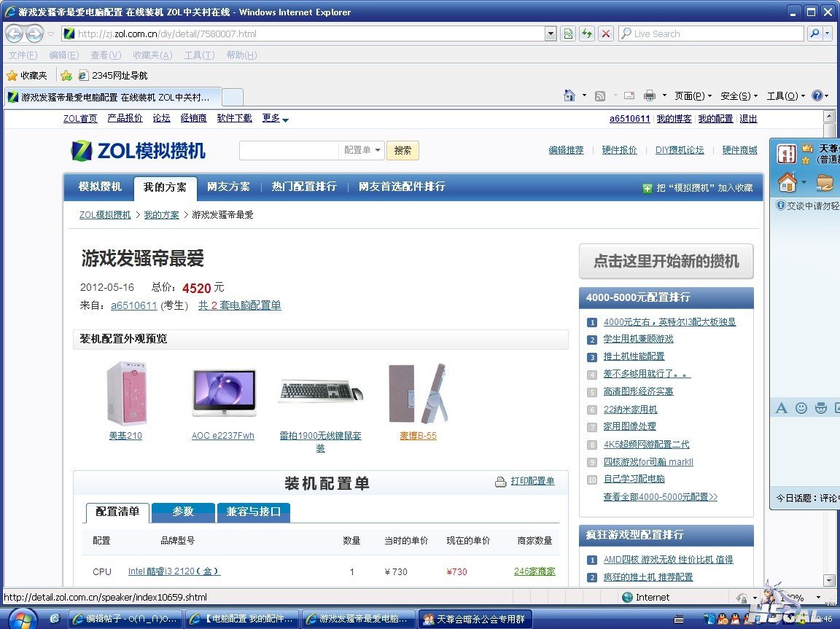
Task: Click the font A icon in chat panel
Action: click(782, 408)
